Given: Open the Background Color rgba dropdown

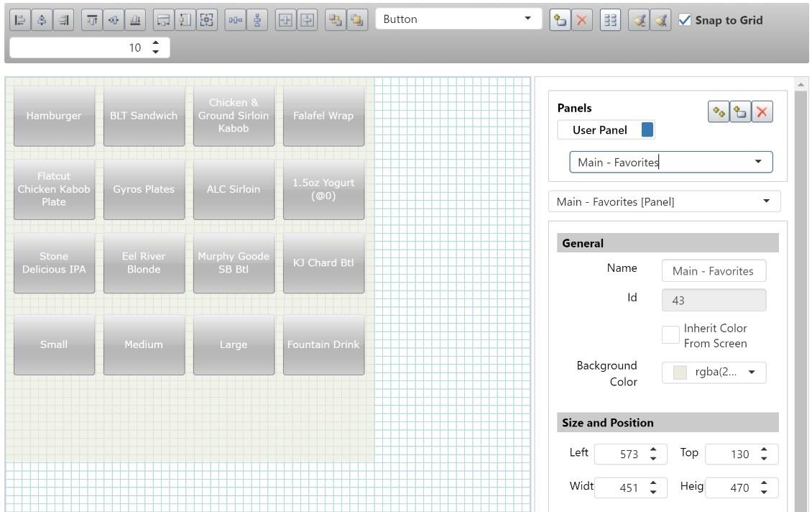Looking at the screenshot, I should [714, 372].
